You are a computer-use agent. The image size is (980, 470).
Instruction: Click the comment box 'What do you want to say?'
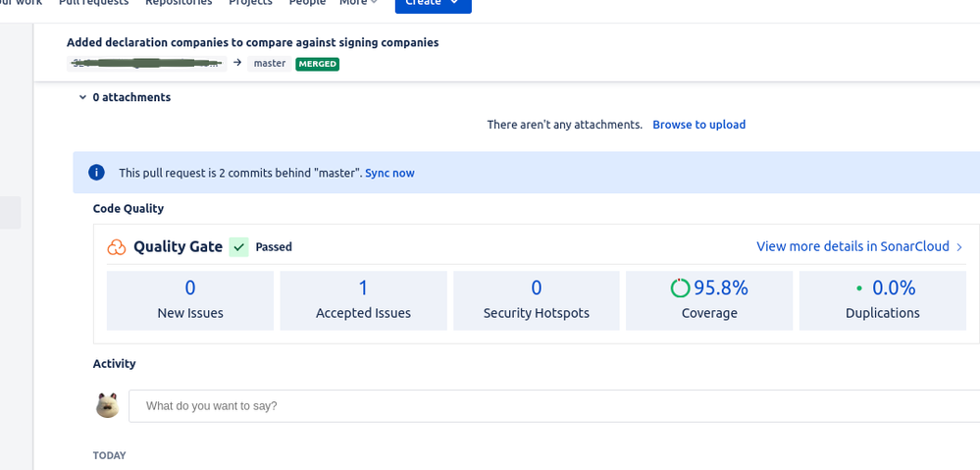pos(554,406)
